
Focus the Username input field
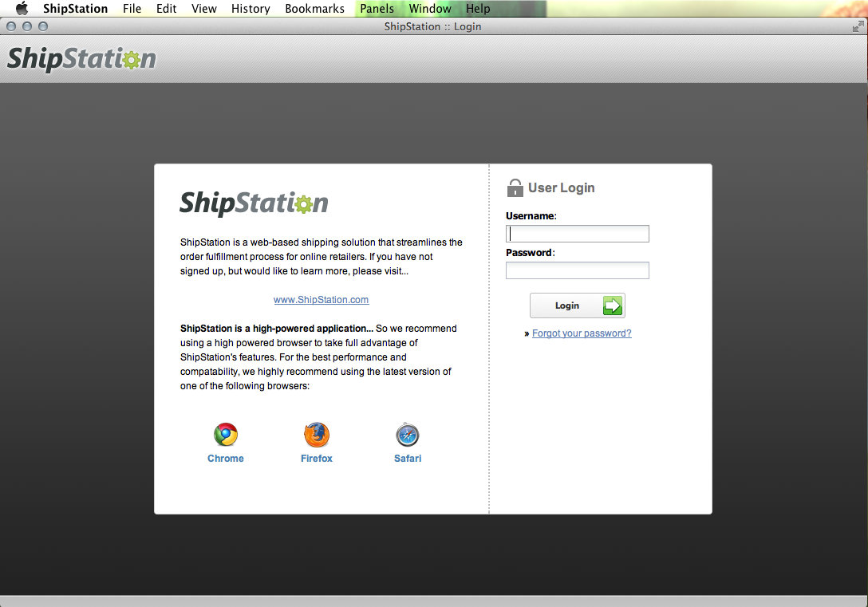(578, 234)
